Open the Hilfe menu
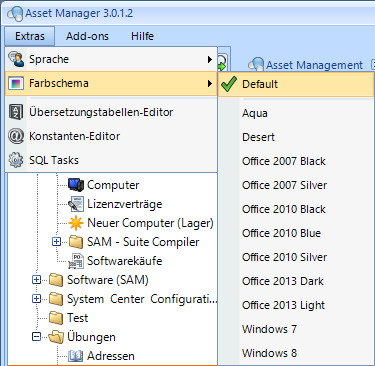This screenshot has height=366, width=375. [142, 36]
